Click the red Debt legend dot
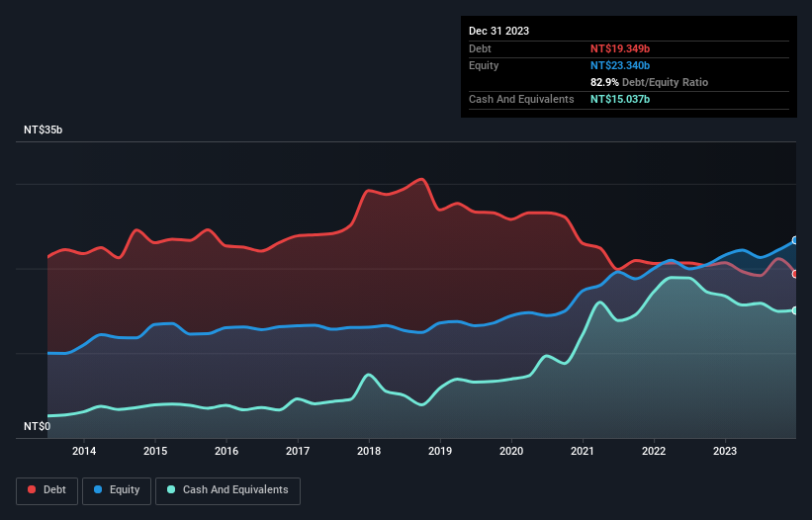Viewport: 812px width, 520px height. click(x=32, y=489)
